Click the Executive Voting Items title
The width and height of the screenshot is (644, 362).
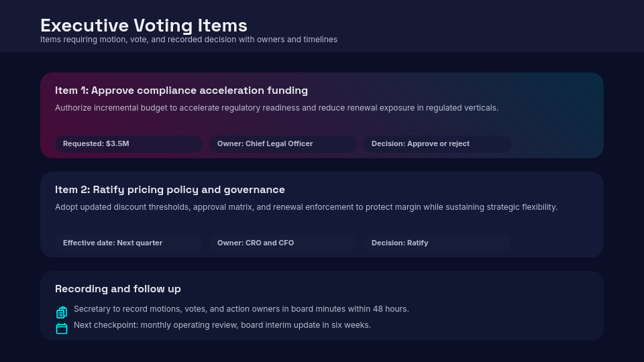(x=144, y=25)
